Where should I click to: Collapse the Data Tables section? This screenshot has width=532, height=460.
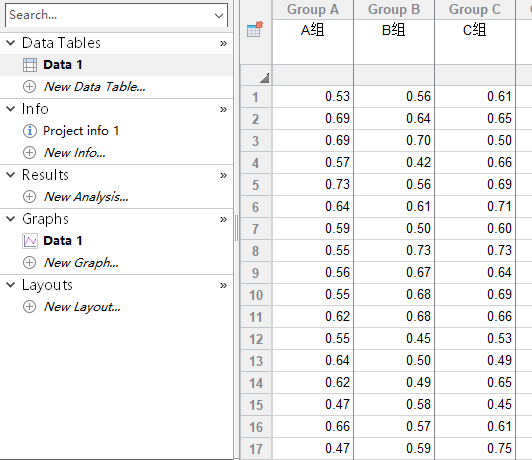point(11,43)
